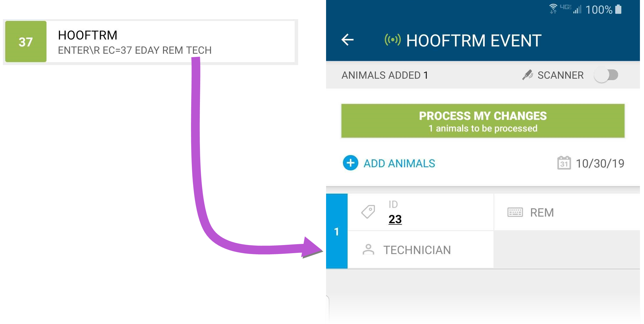Tap the WiFi status icon
The image size is (644, 324).
[x=553, y=9]
